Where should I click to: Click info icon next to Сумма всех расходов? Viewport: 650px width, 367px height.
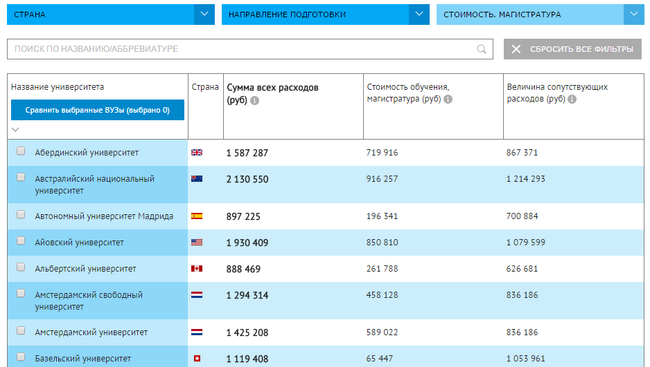tap(255, 100)
